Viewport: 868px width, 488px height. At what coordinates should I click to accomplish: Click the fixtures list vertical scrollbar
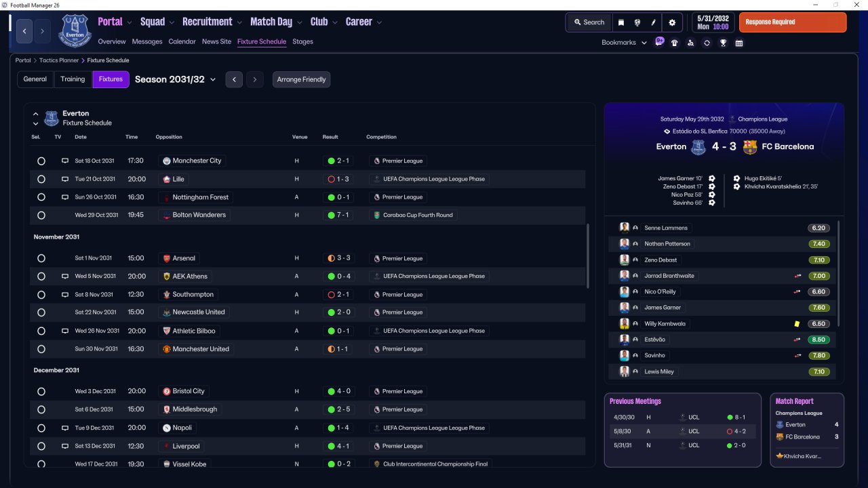[588, 258]
